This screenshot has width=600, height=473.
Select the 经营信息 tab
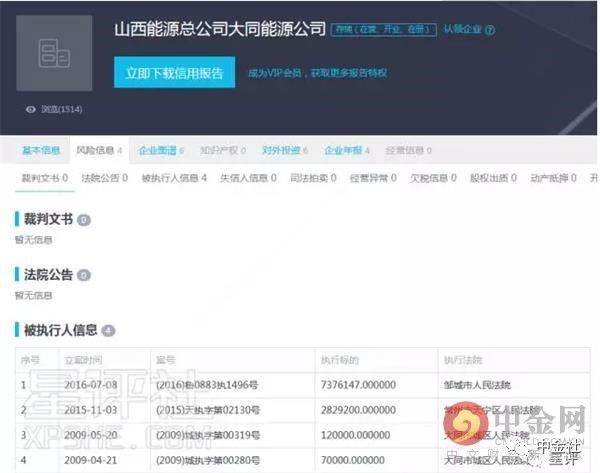(408, 150)
